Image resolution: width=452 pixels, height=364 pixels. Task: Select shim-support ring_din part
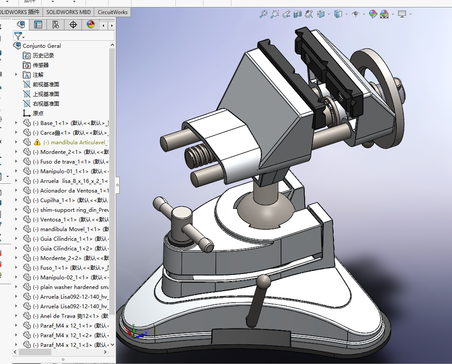point(70,210)
